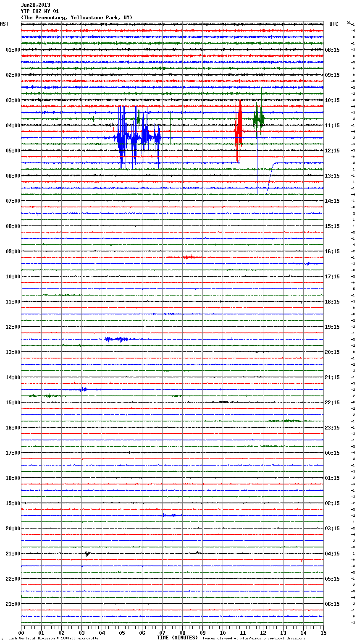Click the 16:15 UTC time label

(x=332, y=251)
